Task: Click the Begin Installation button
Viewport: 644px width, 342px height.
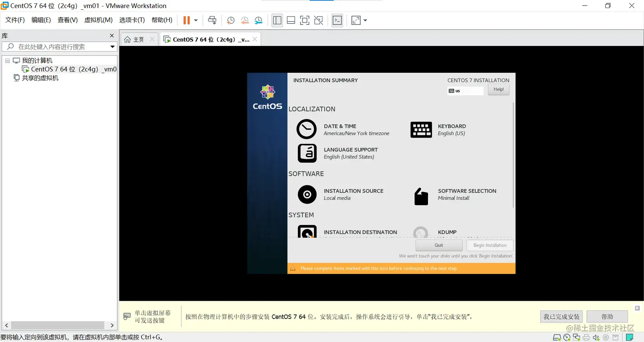Action: click(x=490, y=245)
